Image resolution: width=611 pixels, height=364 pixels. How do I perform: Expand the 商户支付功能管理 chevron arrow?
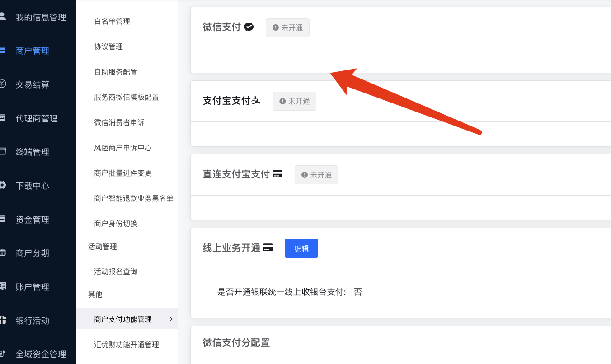click(171, 319)
